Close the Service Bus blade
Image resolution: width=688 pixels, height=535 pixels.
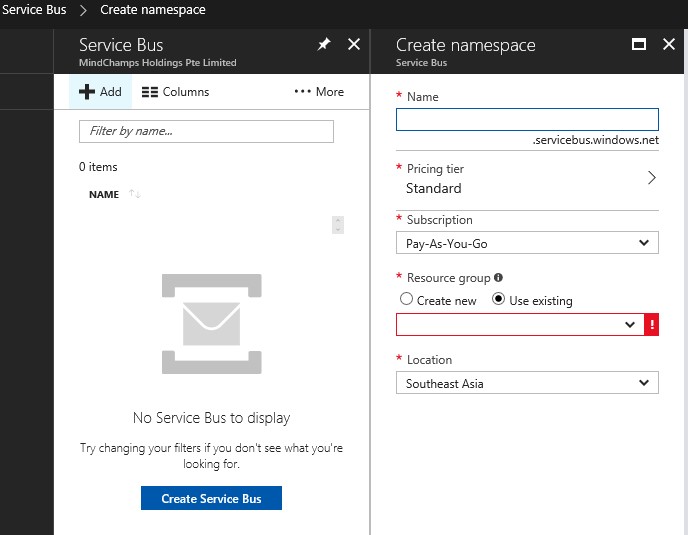click(x=353, y=44)
